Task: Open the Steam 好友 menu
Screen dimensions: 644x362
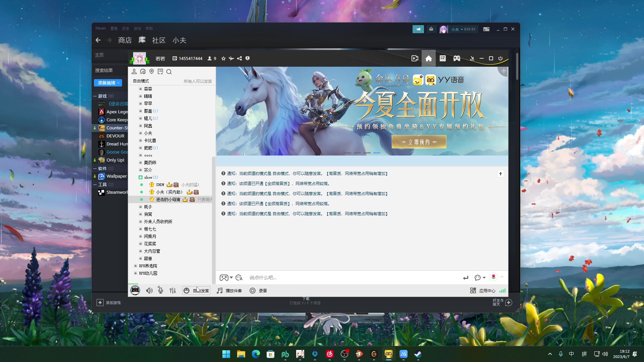Action: tap(126, 28)
